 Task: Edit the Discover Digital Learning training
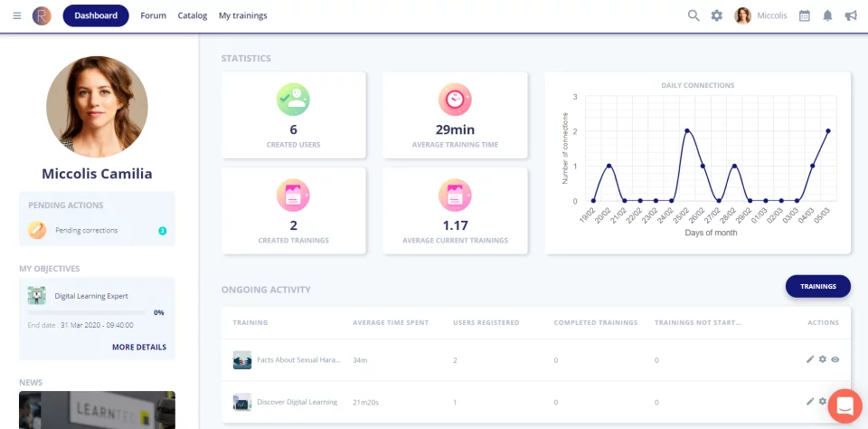coord(810,401)
